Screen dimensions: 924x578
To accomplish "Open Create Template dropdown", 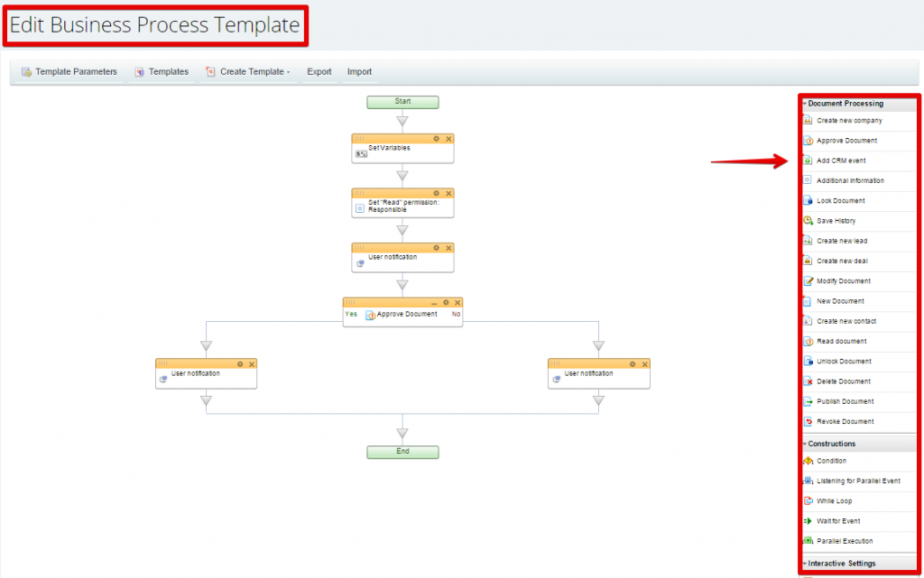I will [x=247, y=72].
